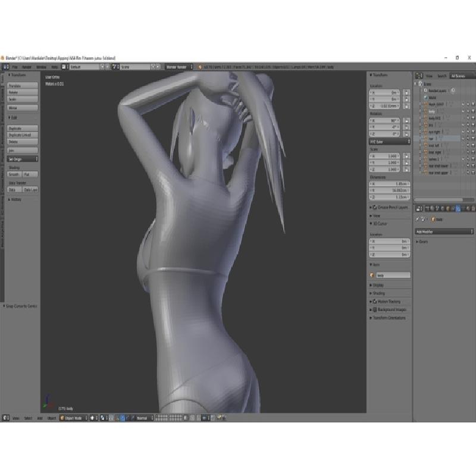Switch to the Modifiers properties tab icon

(458, 209)
